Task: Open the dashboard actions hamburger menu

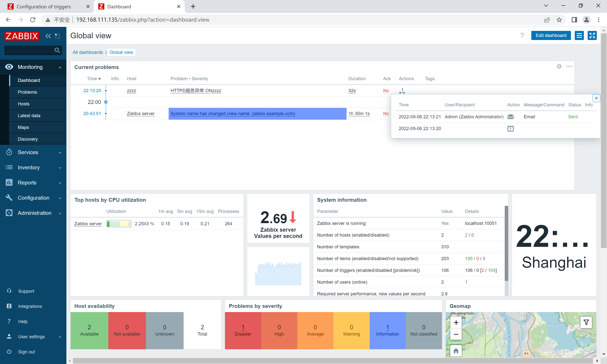Action: [579, 36]
